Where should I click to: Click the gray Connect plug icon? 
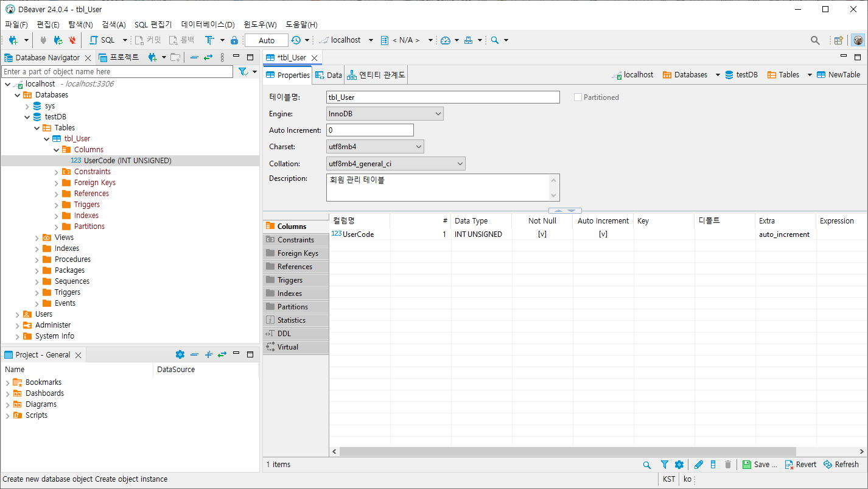(43, 40)
